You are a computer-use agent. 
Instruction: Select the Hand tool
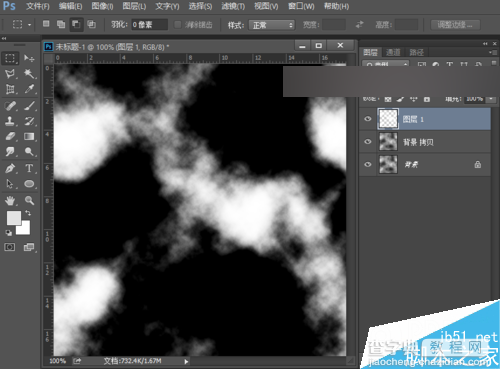coord(10,200)
